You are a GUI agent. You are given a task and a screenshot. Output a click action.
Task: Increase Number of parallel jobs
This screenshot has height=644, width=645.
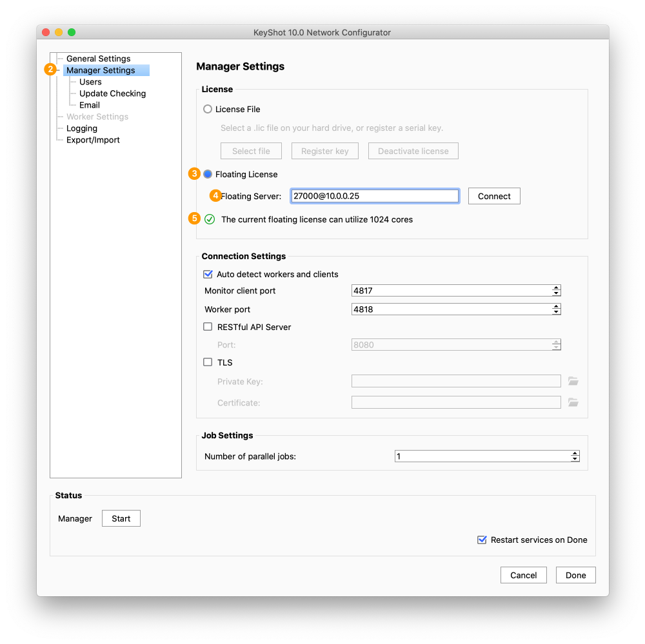575,454
